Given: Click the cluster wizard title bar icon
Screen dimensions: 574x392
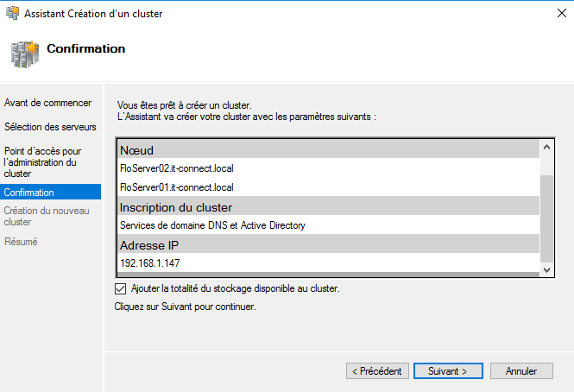Looking at the screenshot, I should pyautogui.click(x=12, y=14).
